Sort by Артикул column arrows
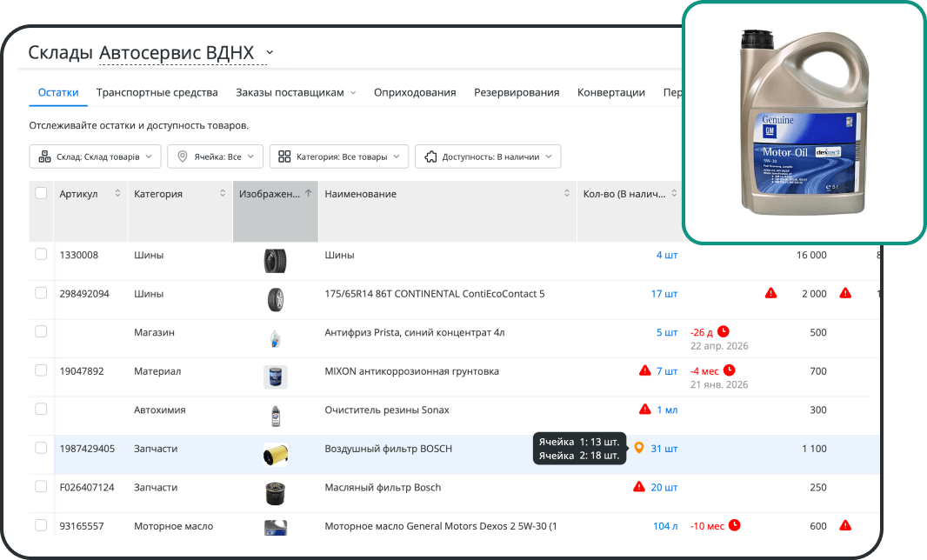Screen dimensions: 927x560 [117, 193]
